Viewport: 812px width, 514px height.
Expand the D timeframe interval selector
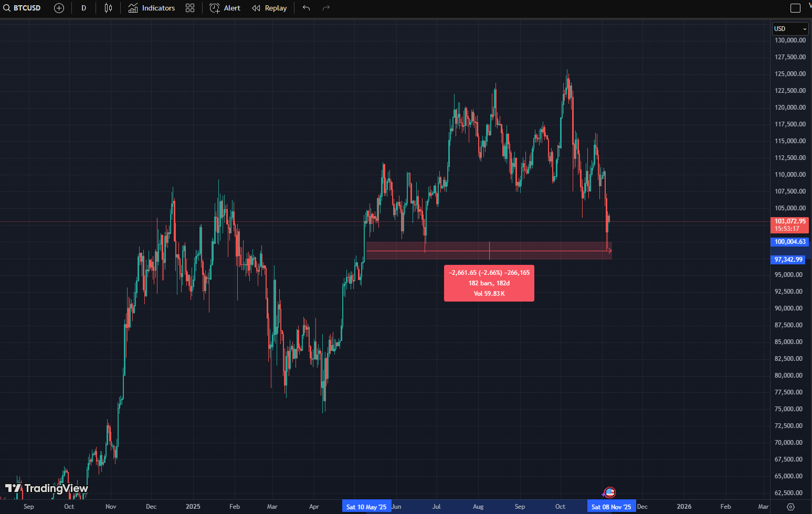pyautogui.click(x=83, y=8)
